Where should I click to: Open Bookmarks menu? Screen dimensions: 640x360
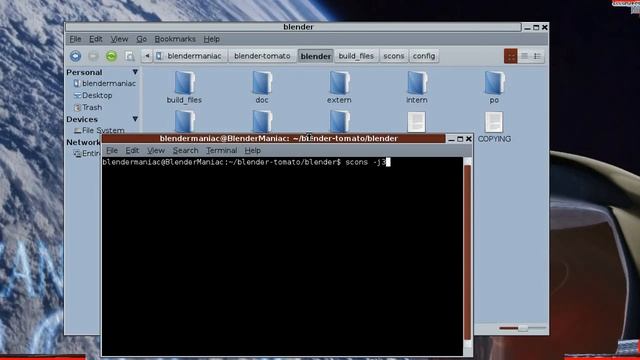(175, 39)
